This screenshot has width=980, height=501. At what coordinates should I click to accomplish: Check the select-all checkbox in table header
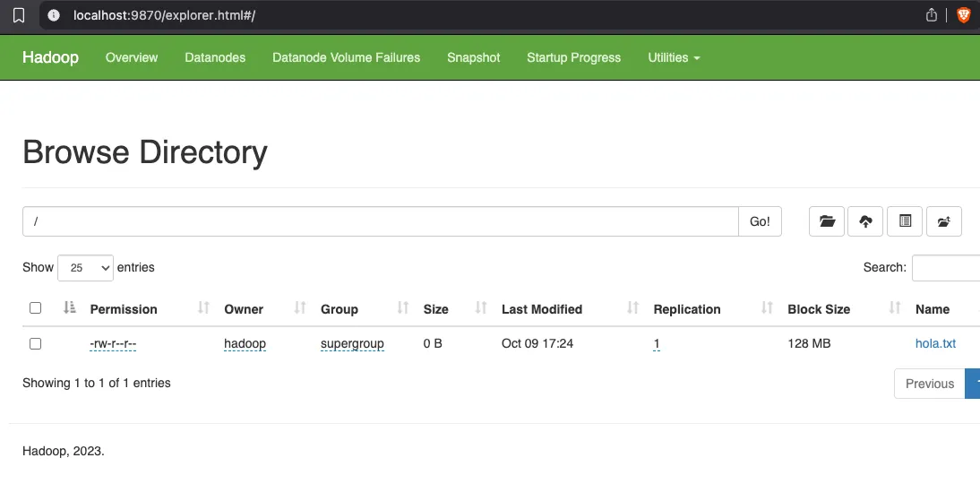[x=36, y=308]
